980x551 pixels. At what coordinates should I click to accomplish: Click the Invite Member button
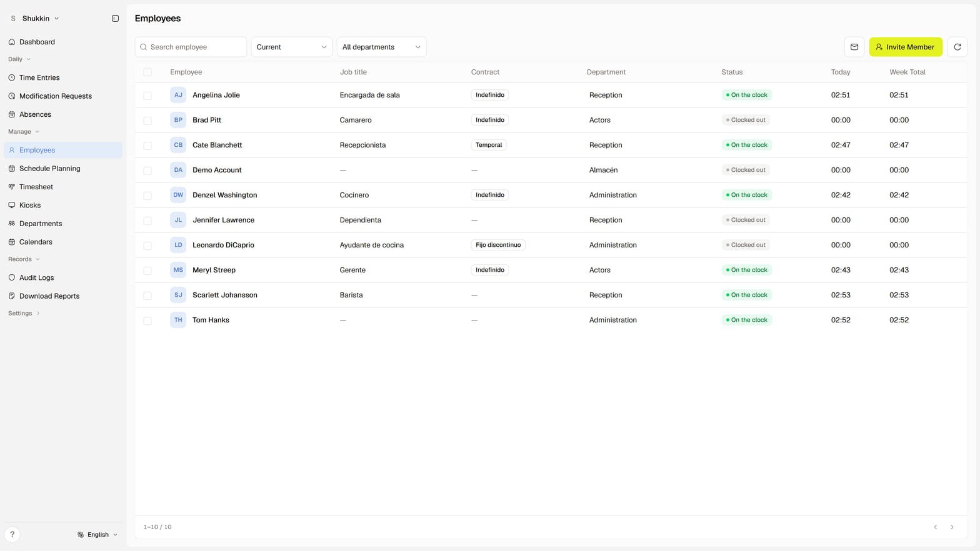[x=906, y=47]
